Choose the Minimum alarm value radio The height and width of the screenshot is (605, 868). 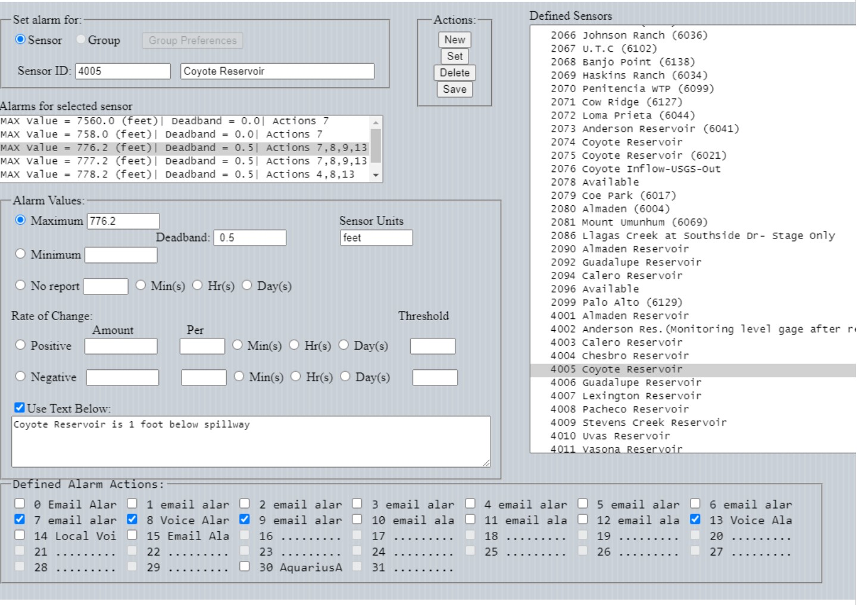[x=20, y=254]
